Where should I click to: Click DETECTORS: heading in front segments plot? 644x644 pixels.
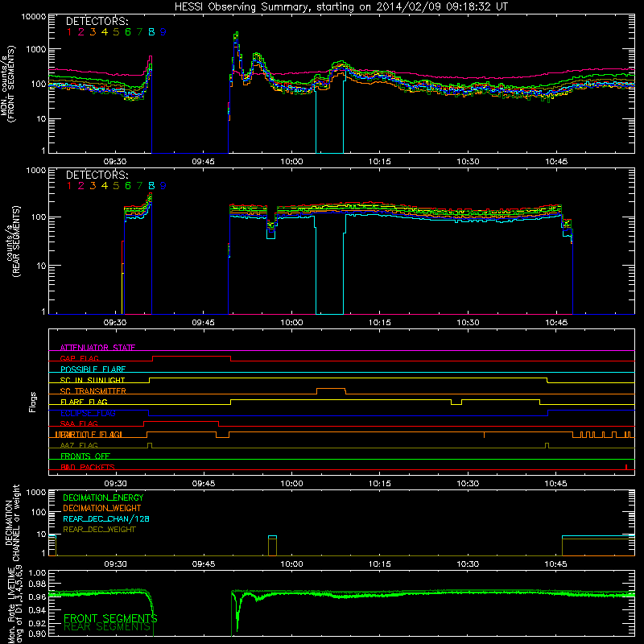97,21
